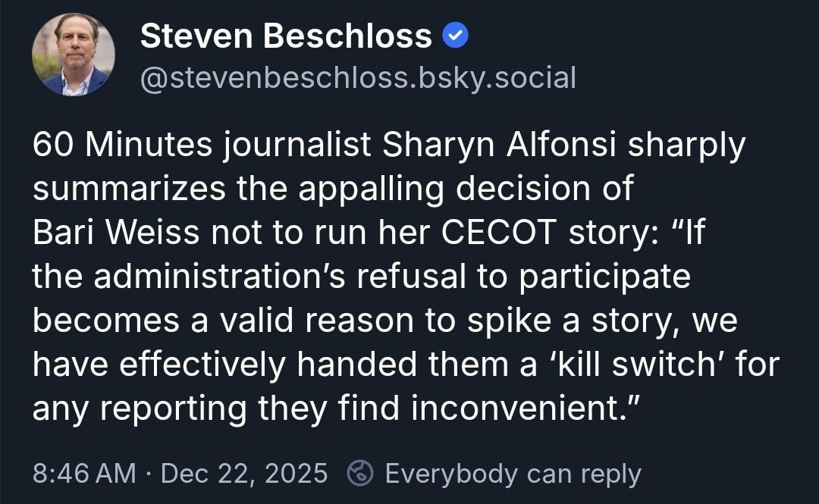Open the @stevenbeschloss.bsky.social handle link

[358, 77]
